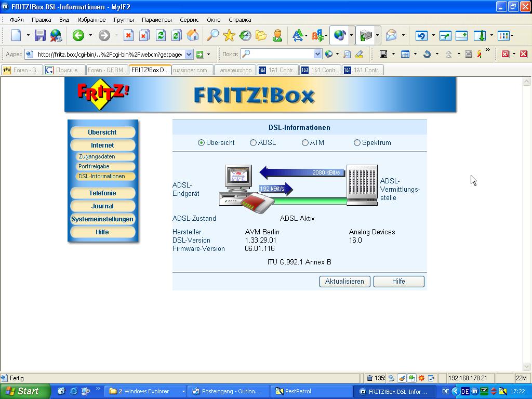Click the highlight marker icon near search
The height and width of the screenshot is (399, 532).
tap(358, 54)
